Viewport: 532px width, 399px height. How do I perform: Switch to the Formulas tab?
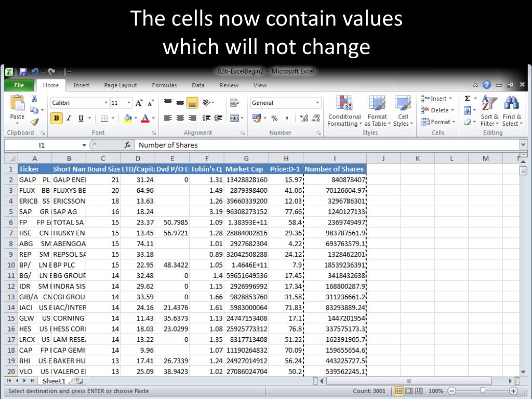point(164,85)
